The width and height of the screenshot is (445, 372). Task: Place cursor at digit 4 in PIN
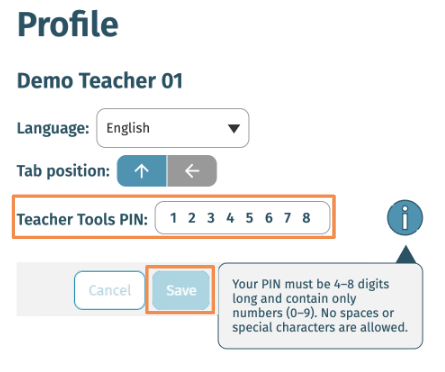[230, 218]
